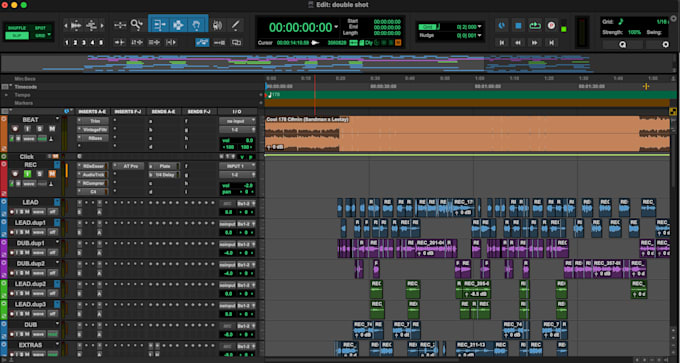Toggle input monitoring on REC track
This screenshot has height=363, width=680.
tap(27, 174)
